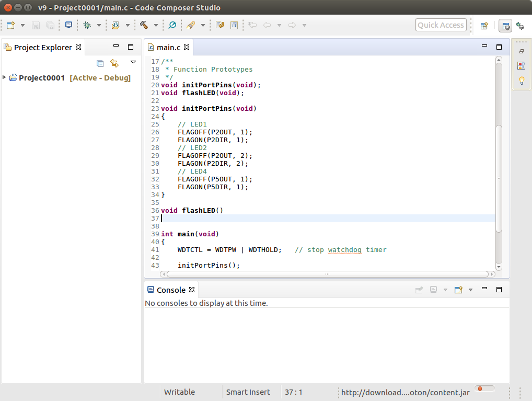The image size is (532, 401).
Task: Click the Open Perspective icon
Action: pyautogui.click(x=484, y=25)
